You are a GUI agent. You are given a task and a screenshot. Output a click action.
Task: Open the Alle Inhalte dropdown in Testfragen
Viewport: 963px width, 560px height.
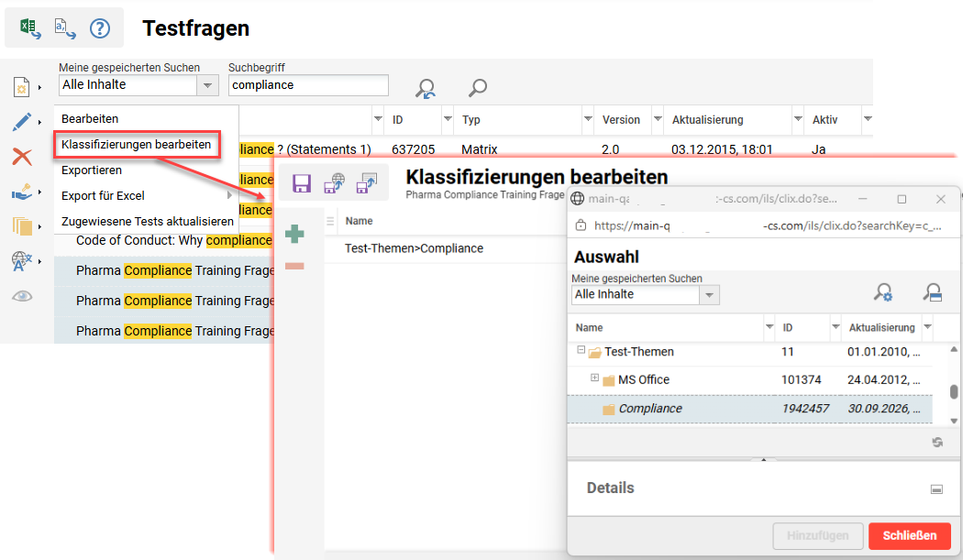tap(207, 85)
